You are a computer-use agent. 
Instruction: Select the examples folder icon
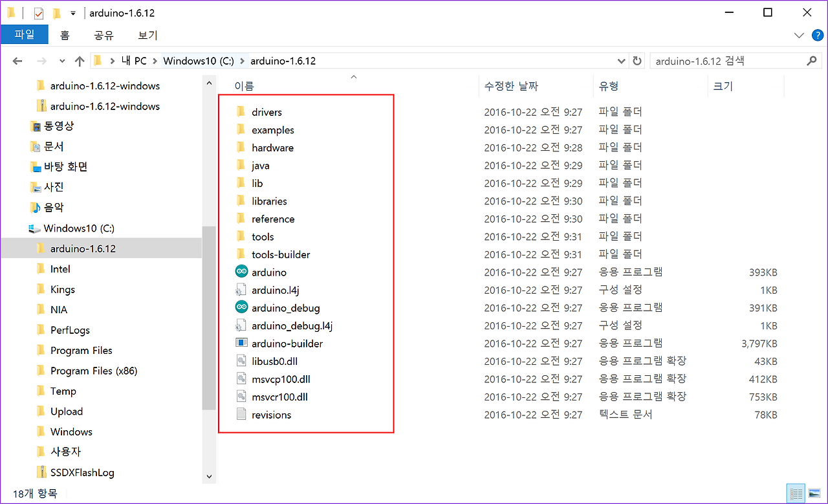tap(241, 130)
